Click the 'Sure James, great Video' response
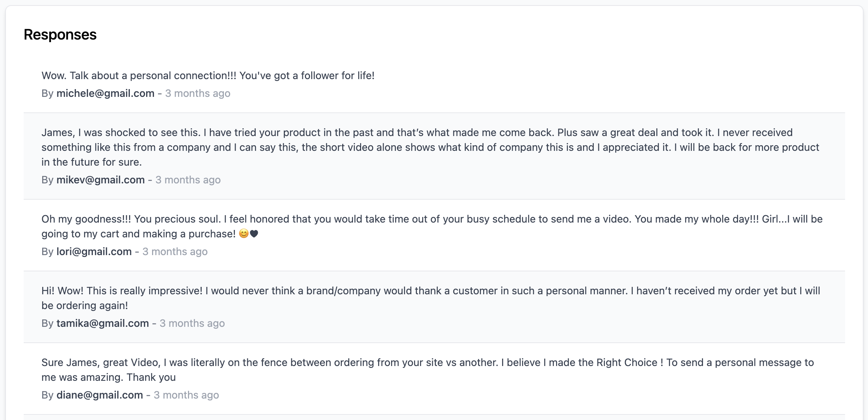This screenshot has height=420, width=868. pos(428,370)
